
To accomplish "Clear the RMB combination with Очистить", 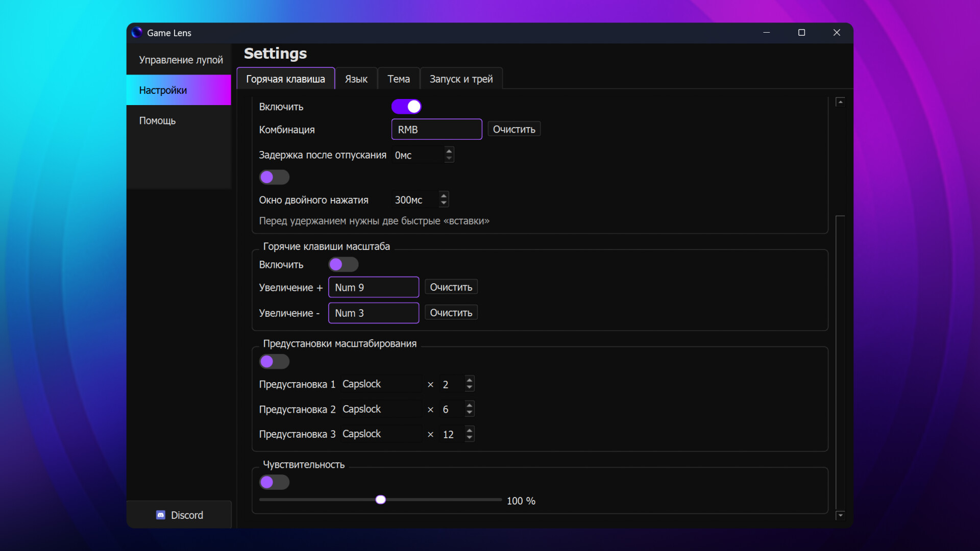I will [513, 129].
